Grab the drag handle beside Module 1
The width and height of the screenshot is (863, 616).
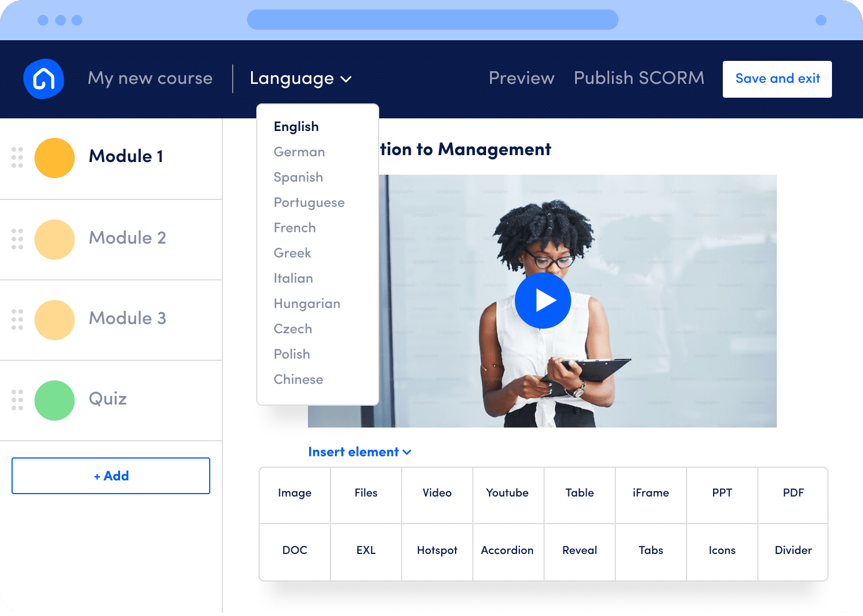point(17,157)
